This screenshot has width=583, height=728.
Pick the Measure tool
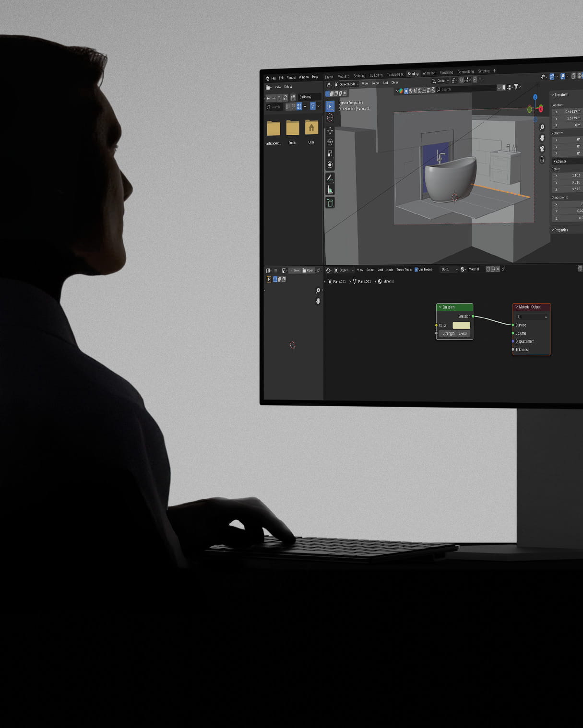coord(330,190)
